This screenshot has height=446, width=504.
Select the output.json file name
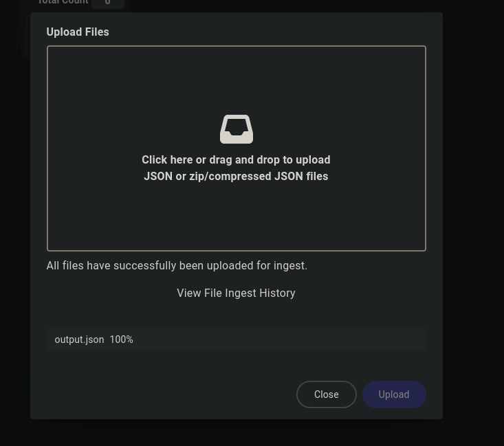pyautogui.click(x=79, y=339)
